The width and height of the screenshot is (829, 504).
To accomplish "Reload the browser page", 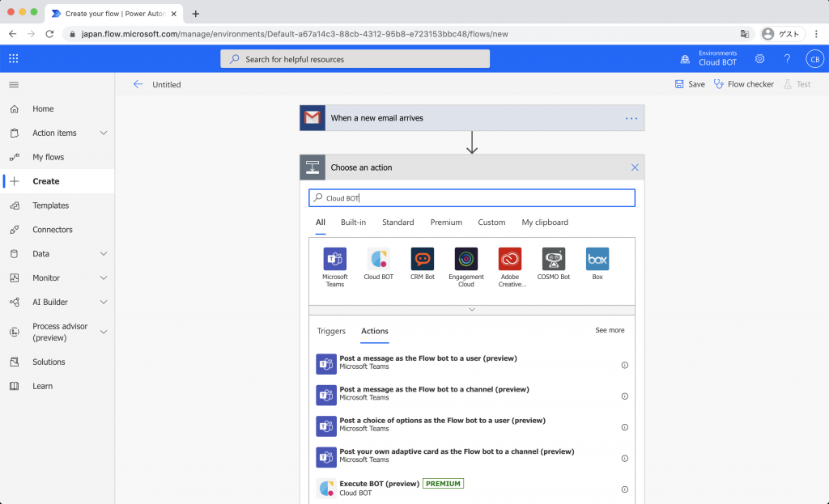I will pos(49,34).
